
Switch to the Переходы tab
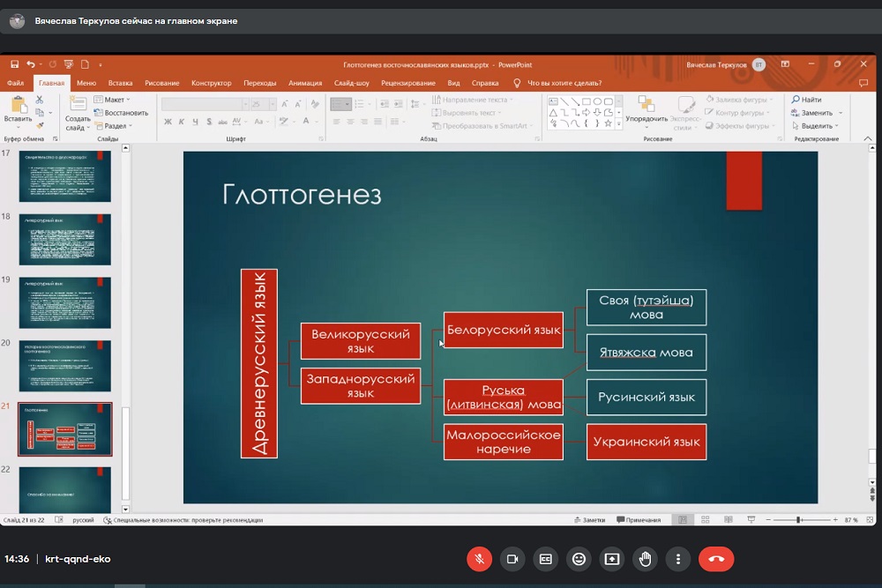(x=259, y=83)
